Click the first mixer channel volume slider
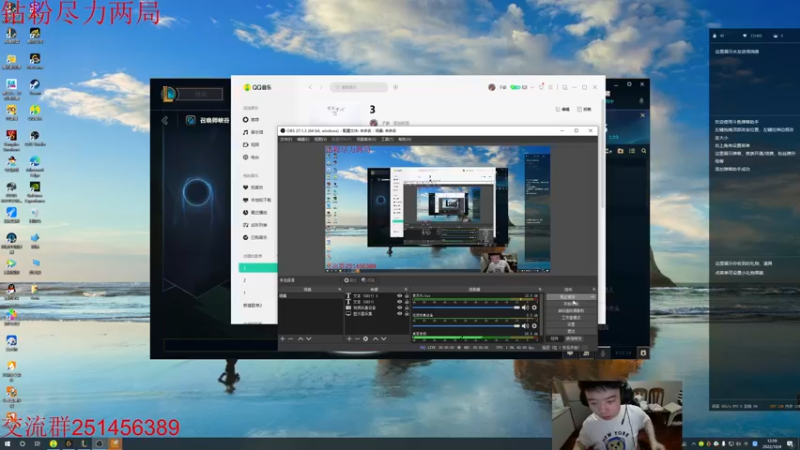The image size is (800, 450). coord(466,308)
